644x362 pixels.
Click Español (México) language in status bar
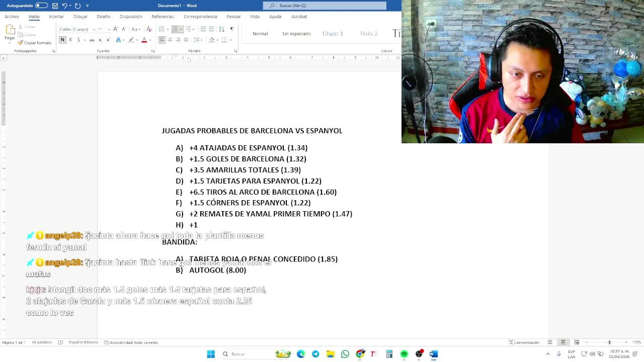coord(83,342)
